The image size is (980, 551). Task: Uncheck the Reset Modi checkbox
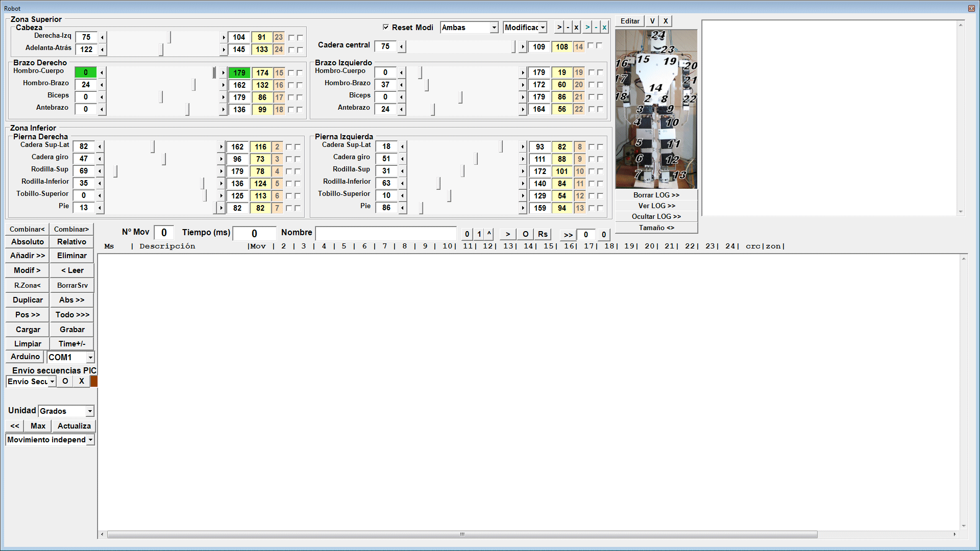(x=386, y=28)
